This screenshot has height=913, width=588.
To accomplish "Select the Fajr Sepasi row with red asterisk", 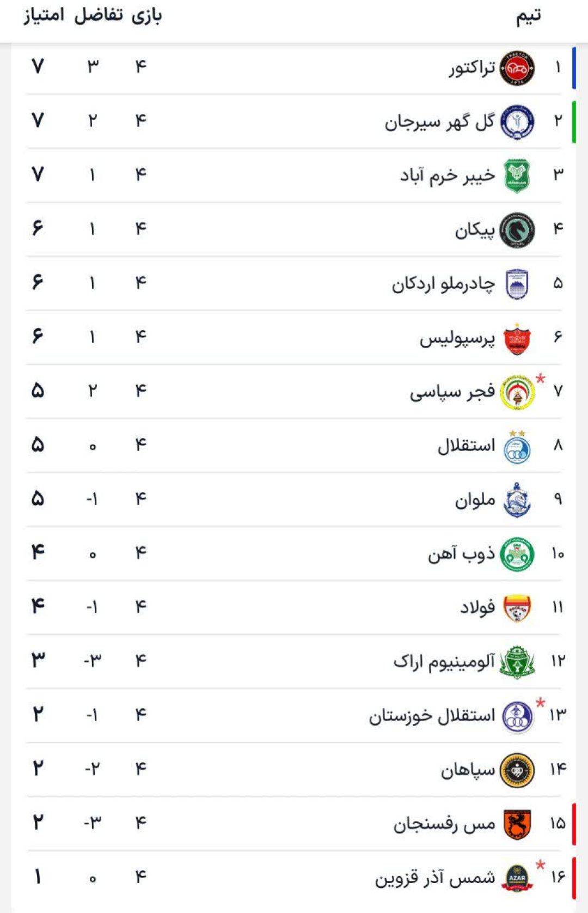I will (294, 392).
